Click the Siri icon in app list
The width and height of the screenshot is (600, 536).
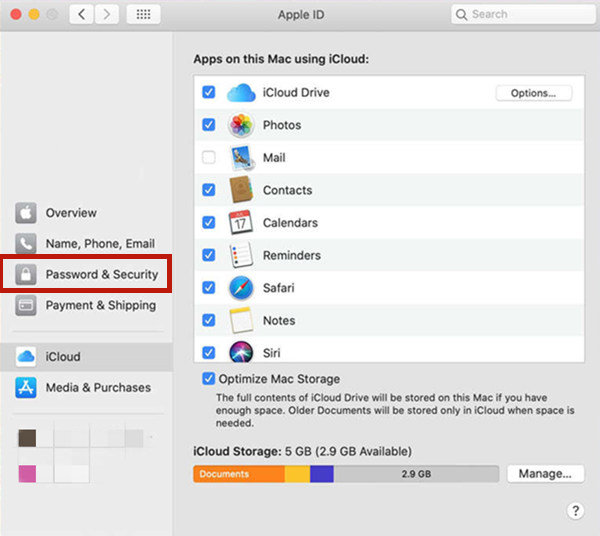[241, 352]
